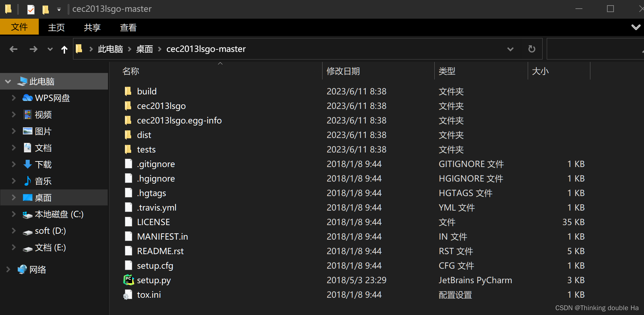Collapse the 此电脑 tree node
This screenshot has height=315, width=644.
(8, 81)
